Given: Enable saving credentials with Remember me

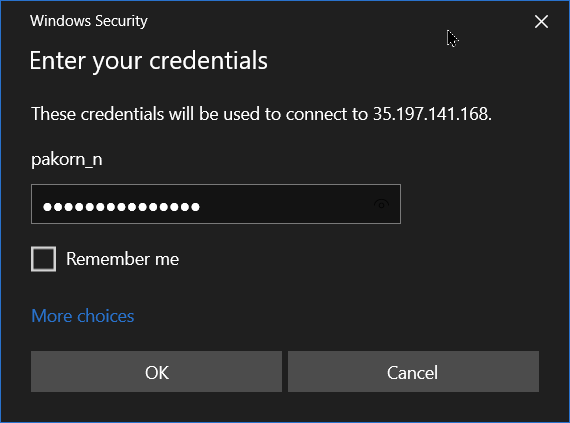Looking at the screenshot, I should point(44,259).
